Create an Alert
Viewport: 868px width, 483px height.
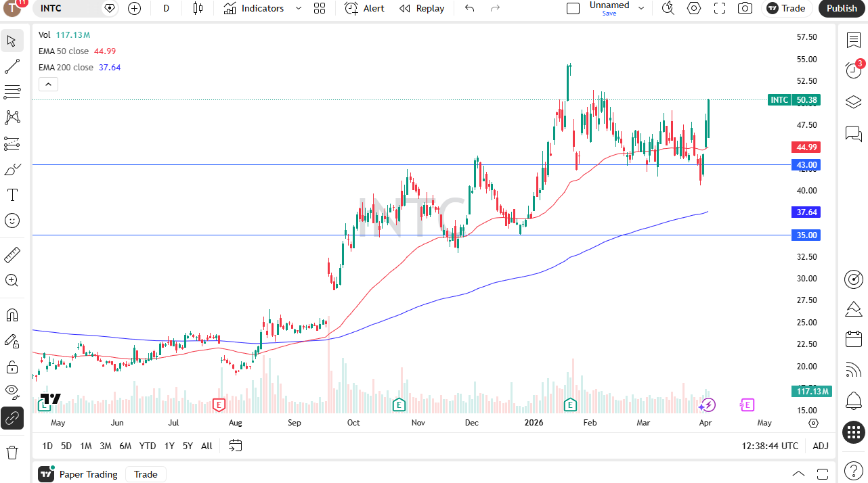pyautogui.click(x=364, y=8)
